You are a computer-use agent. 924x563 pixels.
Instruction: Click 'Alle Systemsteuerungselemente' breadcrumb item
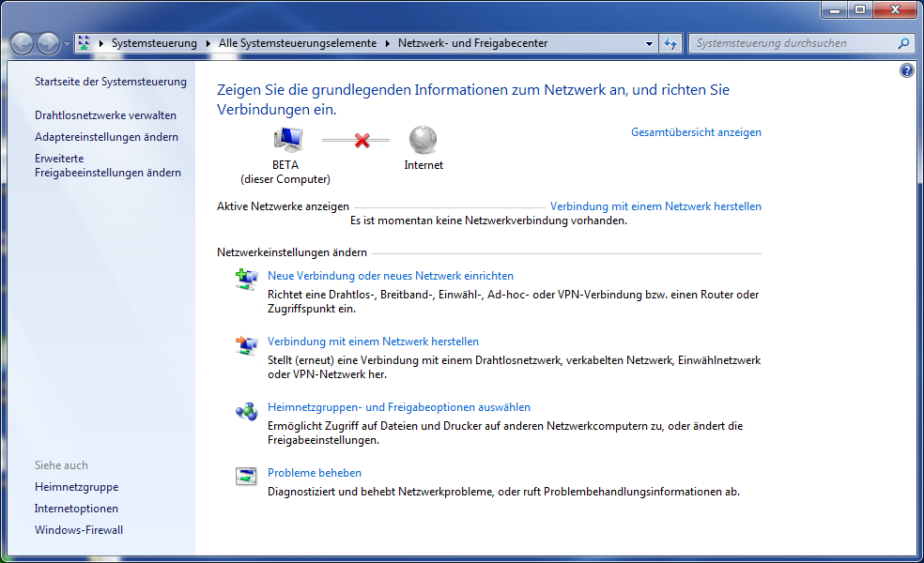(297, 43)
